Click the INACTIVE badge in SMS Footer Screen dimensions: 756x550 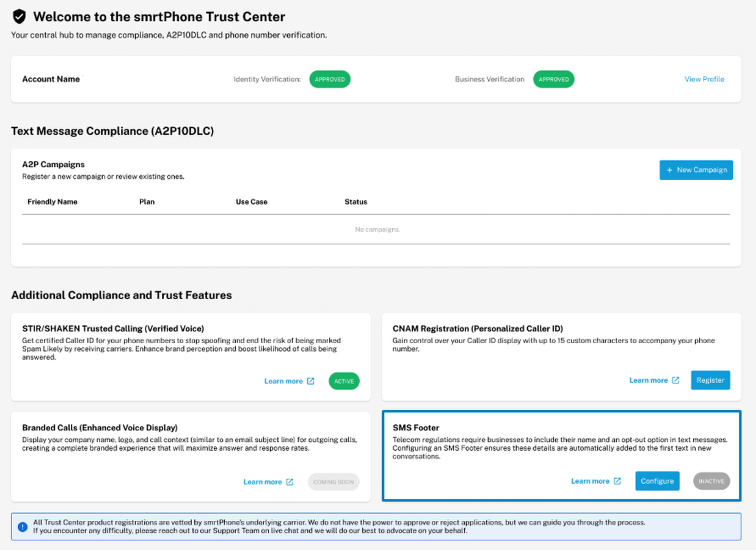[711, 481]
